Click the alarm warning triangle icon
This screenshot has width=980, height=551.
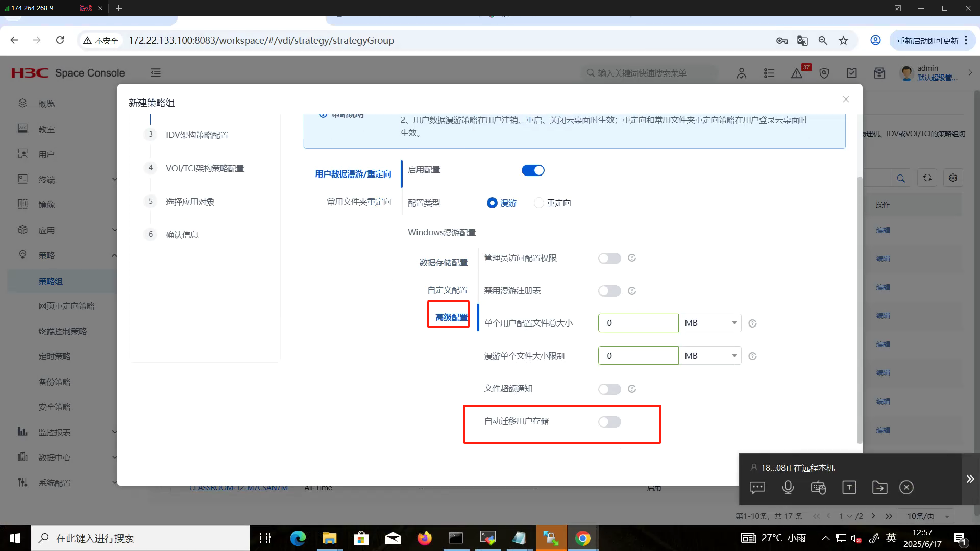[796, 73]
